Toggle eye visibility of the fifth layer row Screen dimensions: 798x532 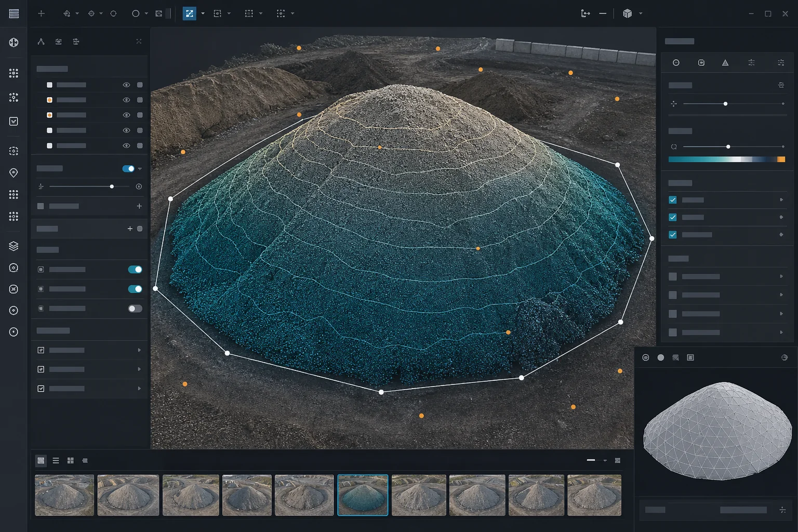coord(126,146)
